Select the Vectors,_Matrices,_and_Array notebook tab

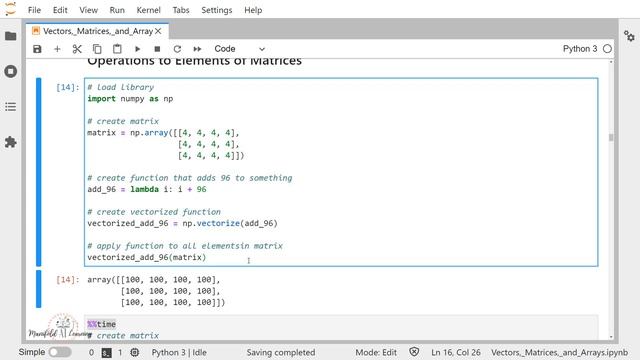coord(98,31)
